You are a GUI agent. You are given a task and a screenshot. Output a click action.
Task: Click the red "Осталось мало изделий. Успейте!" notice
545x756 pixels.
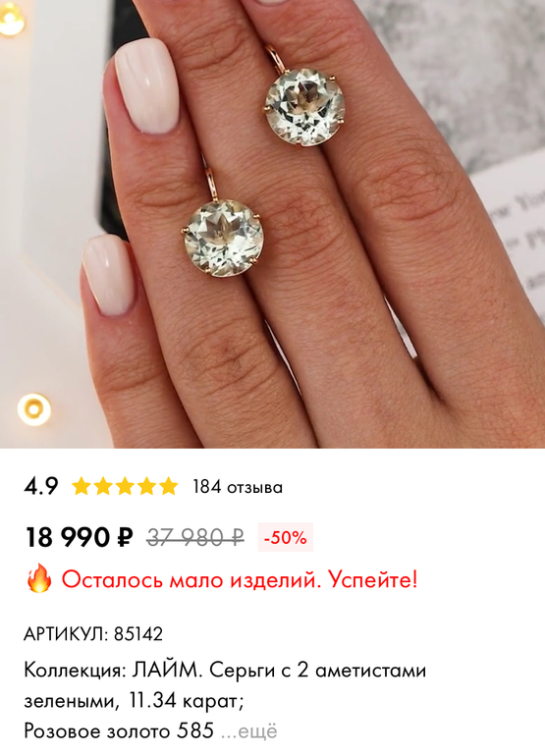click(240, 578)
